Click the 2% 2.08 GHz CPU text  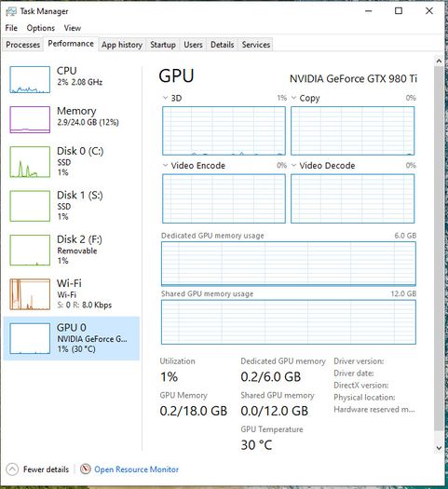pyautogui.click(x=80, y=82)
